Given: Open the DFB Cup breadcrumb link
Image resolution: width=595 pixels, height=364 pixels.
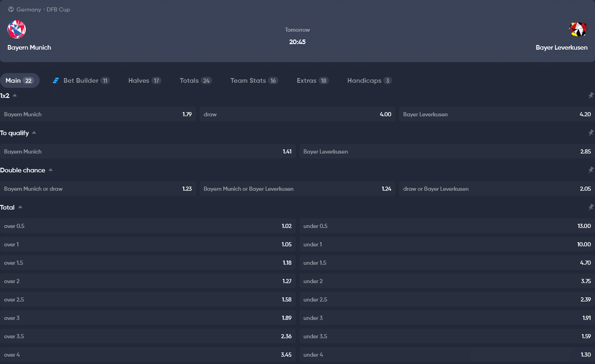Looking at the screenshot, I should coord(58,9).
